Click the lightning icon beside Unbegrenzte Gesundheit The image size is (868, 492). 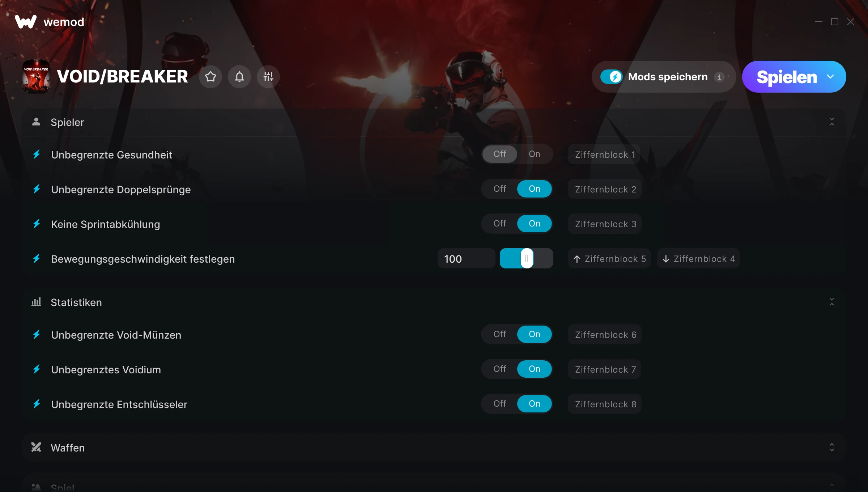click(x=37, y=154)
